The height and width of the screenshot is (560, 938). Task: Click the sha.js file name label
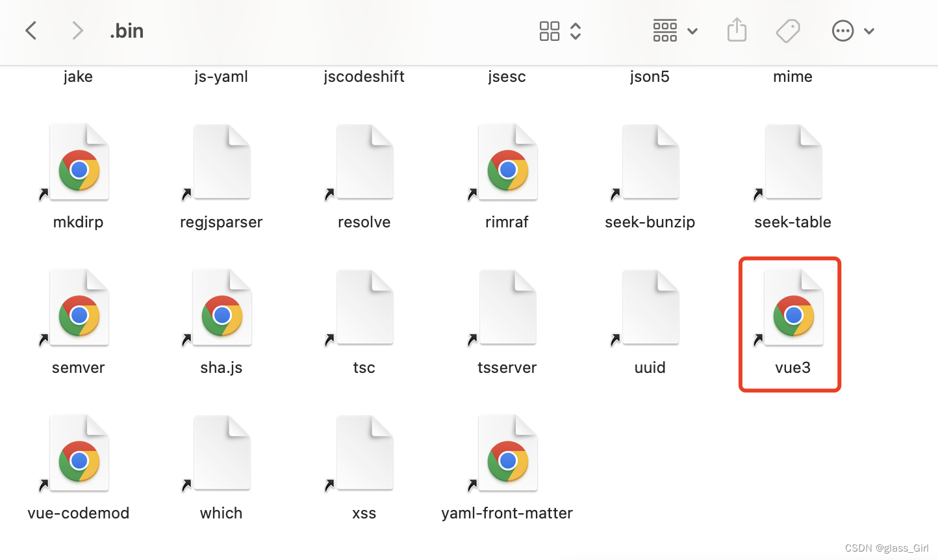(221, 368)
